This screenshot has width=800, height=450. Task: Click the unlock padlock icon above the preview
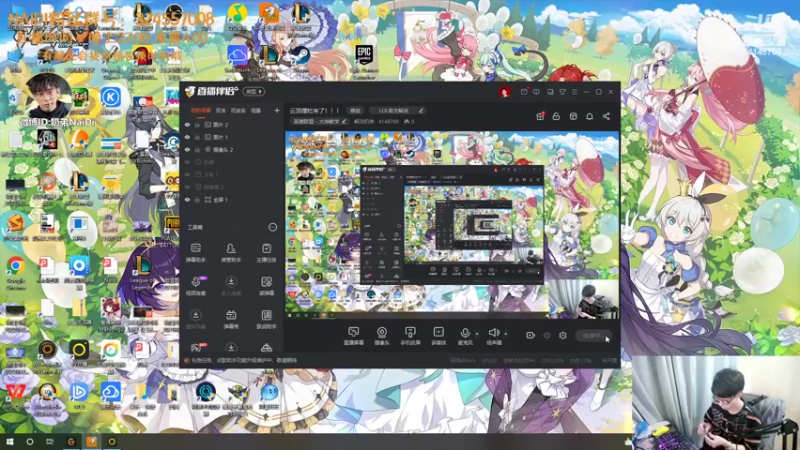[x=556, y=116]
